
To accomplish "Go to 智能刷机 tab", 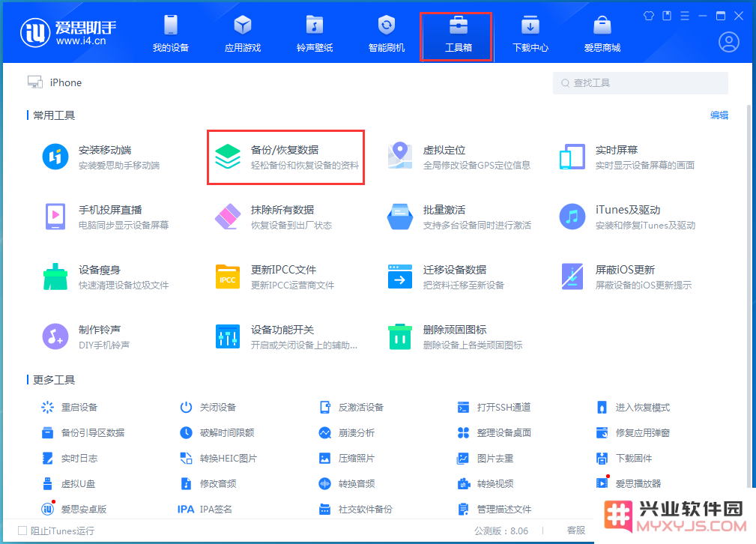I will pos(386,34).
